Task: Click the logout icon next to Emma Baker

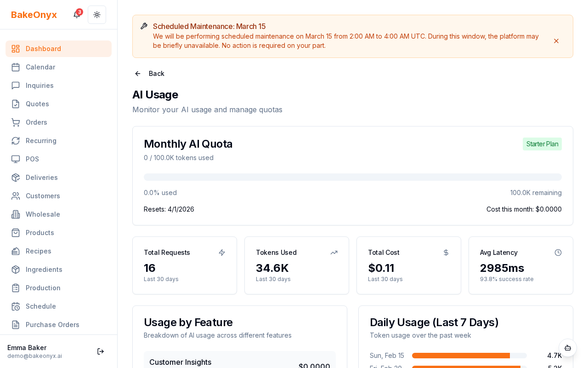Action: pos(101,351)
